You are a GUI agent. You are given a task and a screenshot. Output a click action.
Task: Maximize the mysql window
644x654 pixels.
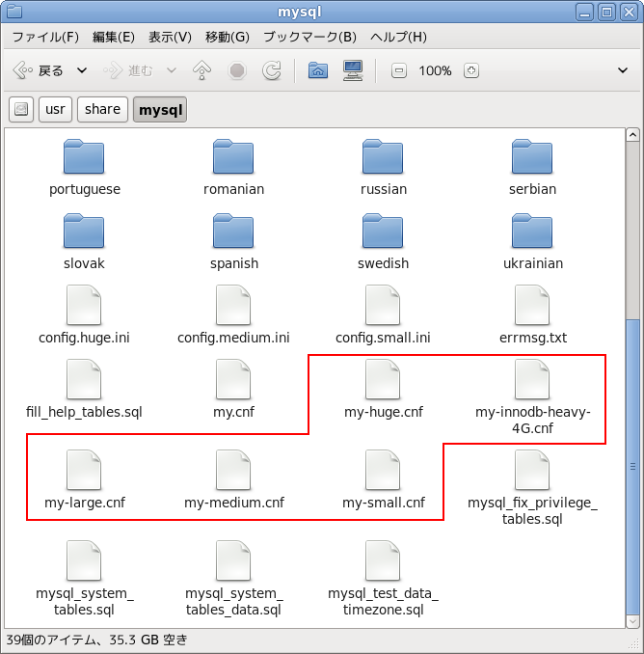click(x=607, y=12)
